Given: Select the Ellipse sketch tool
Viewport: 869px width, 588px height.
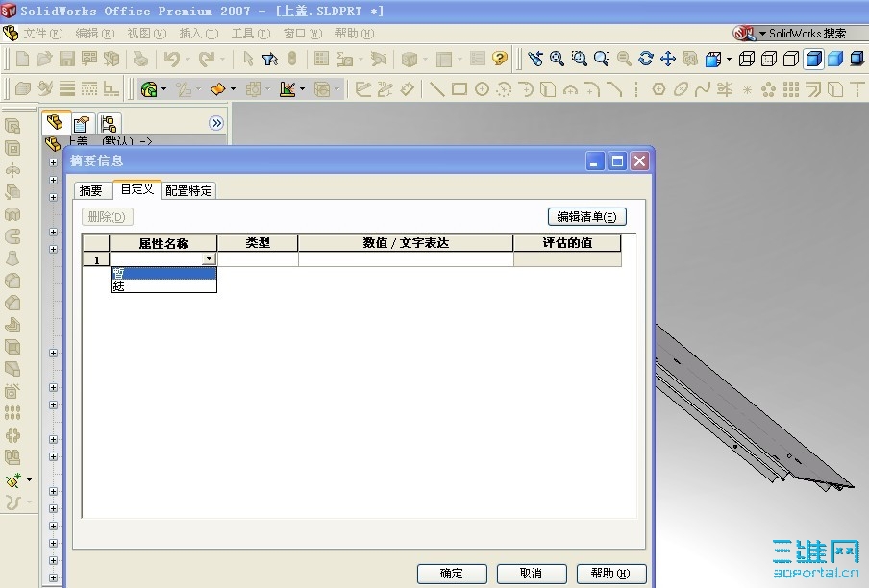Looking at the screenshot, I should pyautogui.click(x=681, y=89).
